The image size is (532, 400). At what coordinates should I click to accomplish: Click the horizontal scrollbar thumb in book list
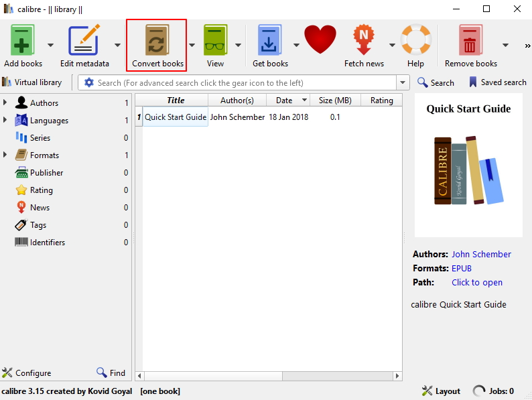(213, 376)
